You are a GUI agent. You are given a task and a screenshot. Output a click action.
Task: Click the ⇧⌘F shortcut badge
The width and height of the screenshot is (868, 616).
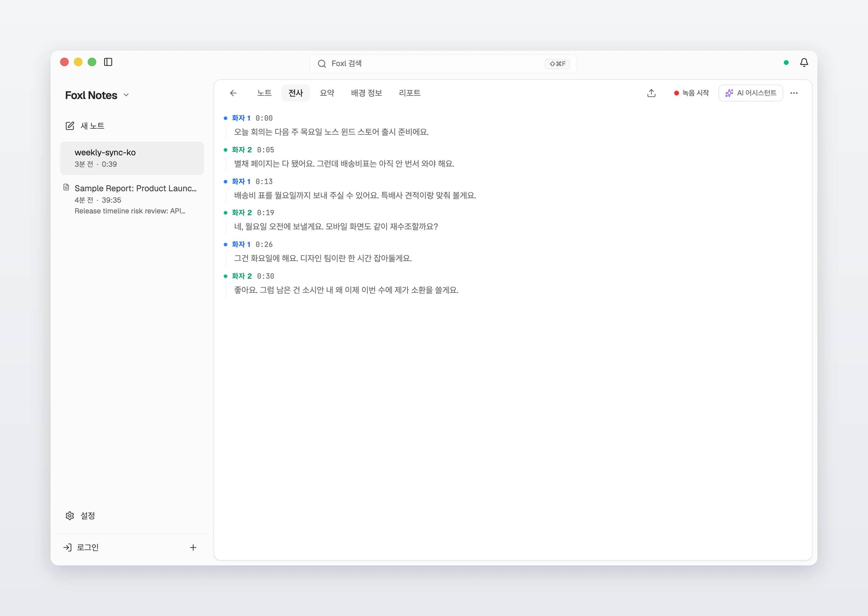(x=557, y=64)
